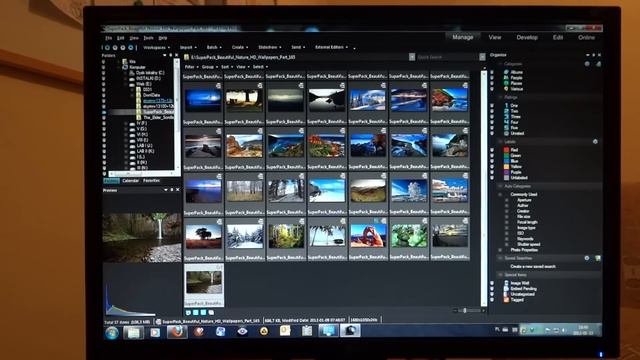Click the Albums category icon

point(506,72)
